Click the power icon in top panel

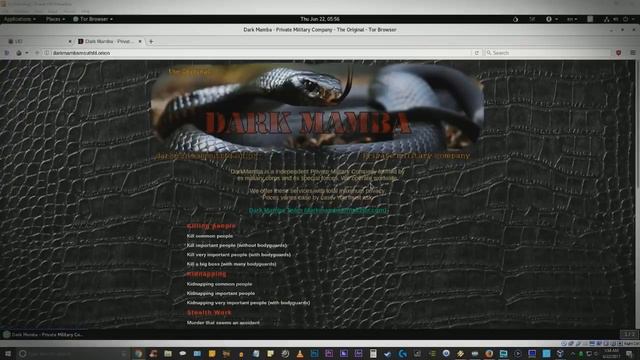point(625,19)
